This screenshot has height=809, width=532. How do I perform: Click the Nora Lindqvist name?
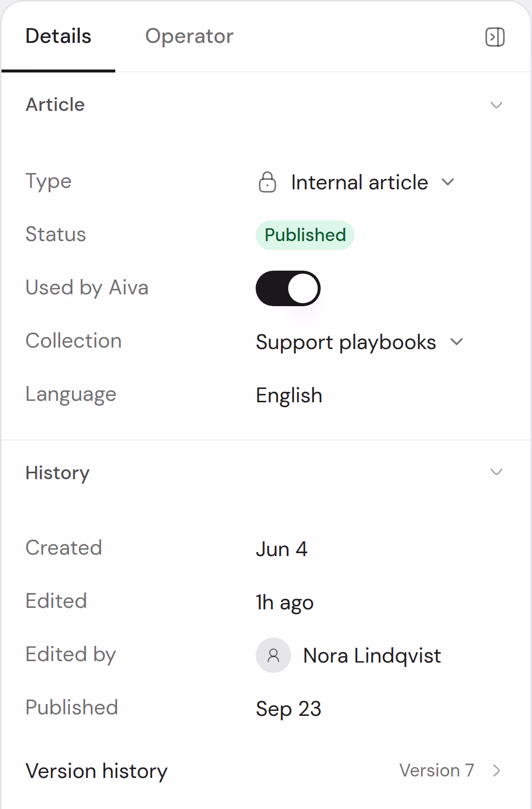[372, 656]
